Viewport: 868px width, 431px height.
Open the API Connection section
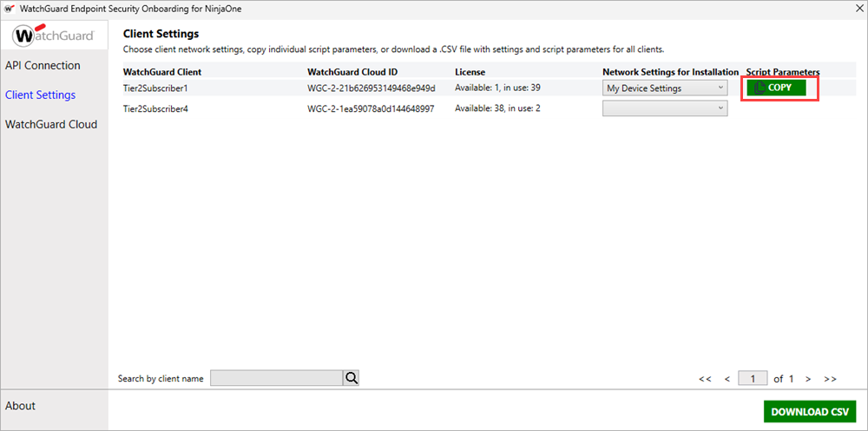tap(43, 65)
